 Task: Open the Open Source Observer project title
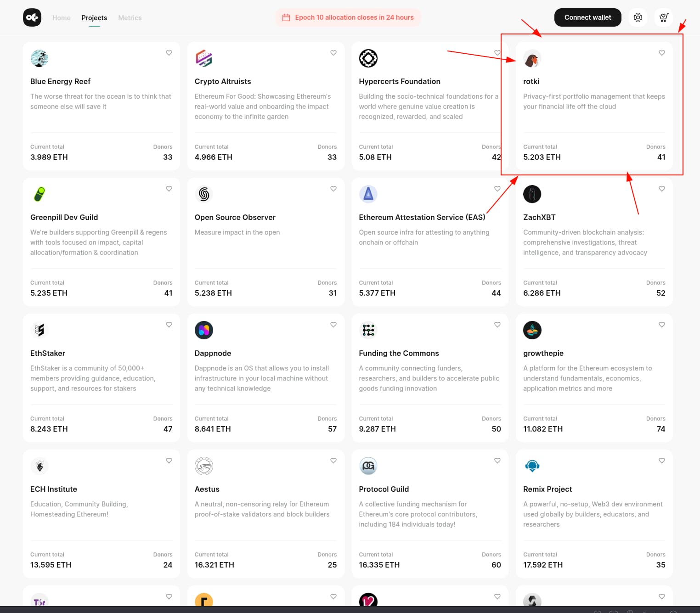pos(235,217)
